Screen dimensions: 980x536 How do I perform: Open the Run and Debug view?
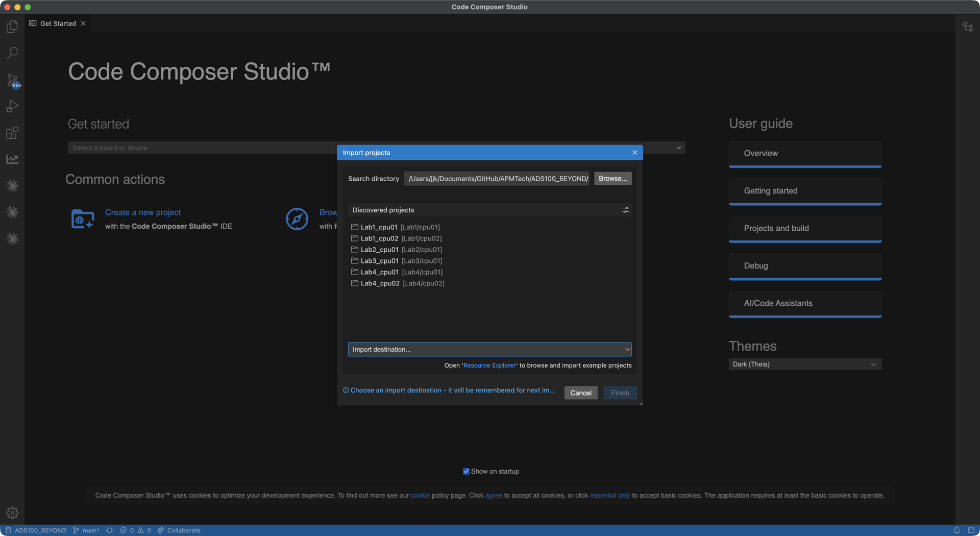point(12,106)
